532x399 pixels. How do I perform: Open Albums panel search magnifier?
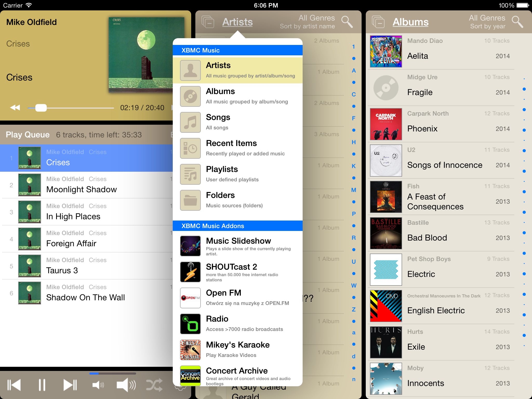(x=517, y=22)
